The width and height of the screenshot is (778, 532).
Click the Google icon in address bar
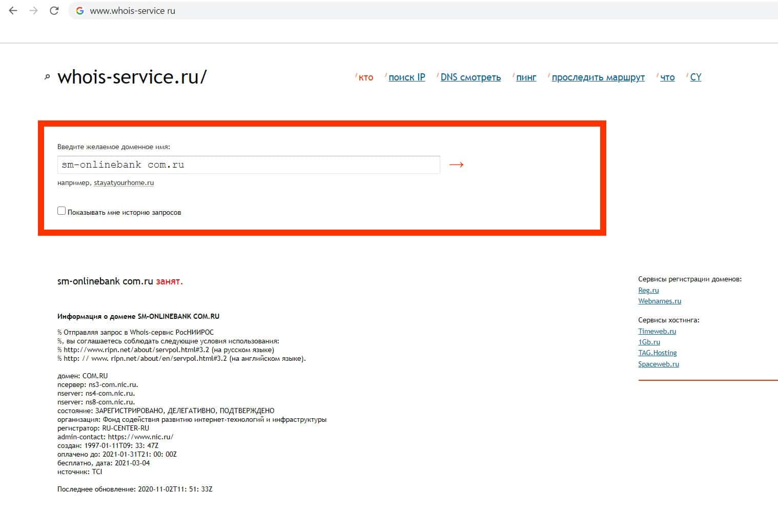point(80,11)
